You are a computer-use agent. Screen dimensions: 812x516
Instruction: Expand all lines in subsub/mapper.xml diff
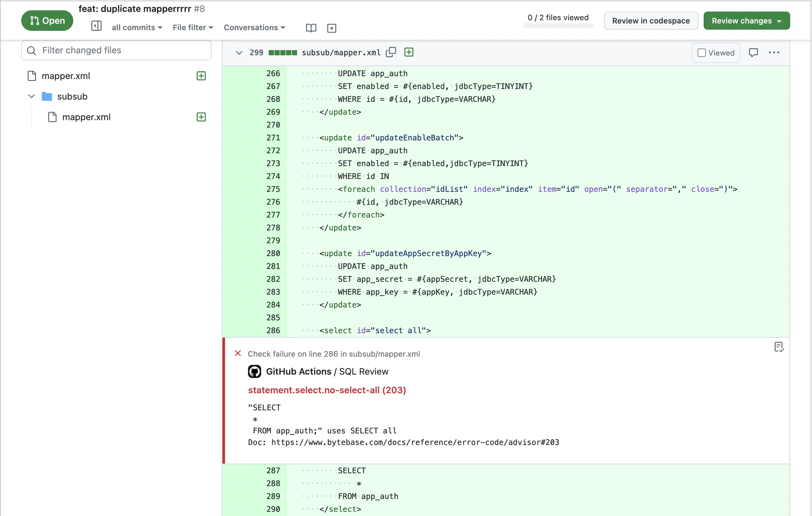pyautogui.click(x=409, y=52)
